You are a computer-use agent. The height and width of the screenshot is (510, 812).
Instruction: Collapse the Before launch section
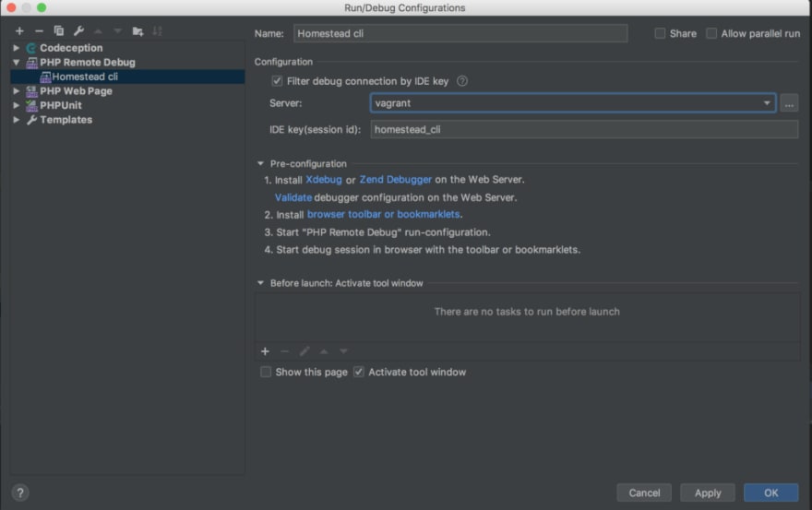pos(260,283)
